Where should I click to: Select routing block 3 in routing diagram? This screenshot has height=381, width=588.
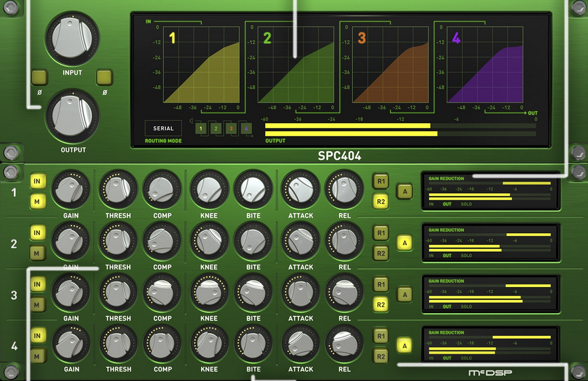(x=231, y=129)
